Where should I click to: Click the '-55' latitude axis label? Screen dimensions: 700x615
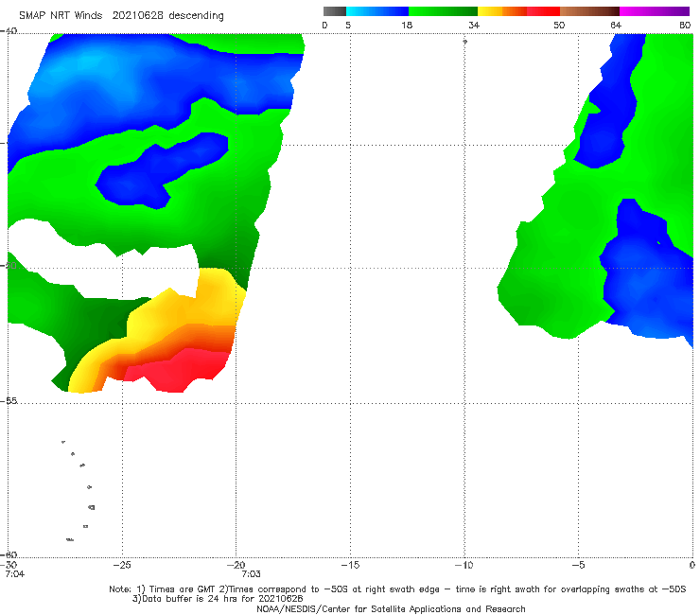click(x=9, y=401)
